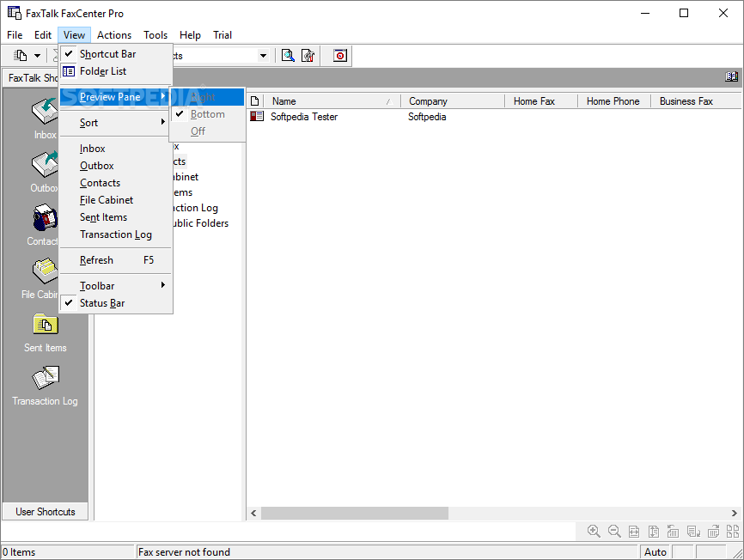The height and width of the screenshot is (560, 744).
Task: Open the Tools menu
Action: click(156, 35)
